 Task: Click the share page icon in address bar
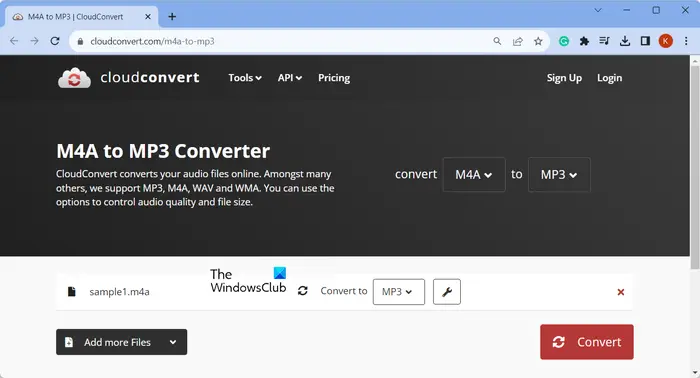click(x=517, y=41)
